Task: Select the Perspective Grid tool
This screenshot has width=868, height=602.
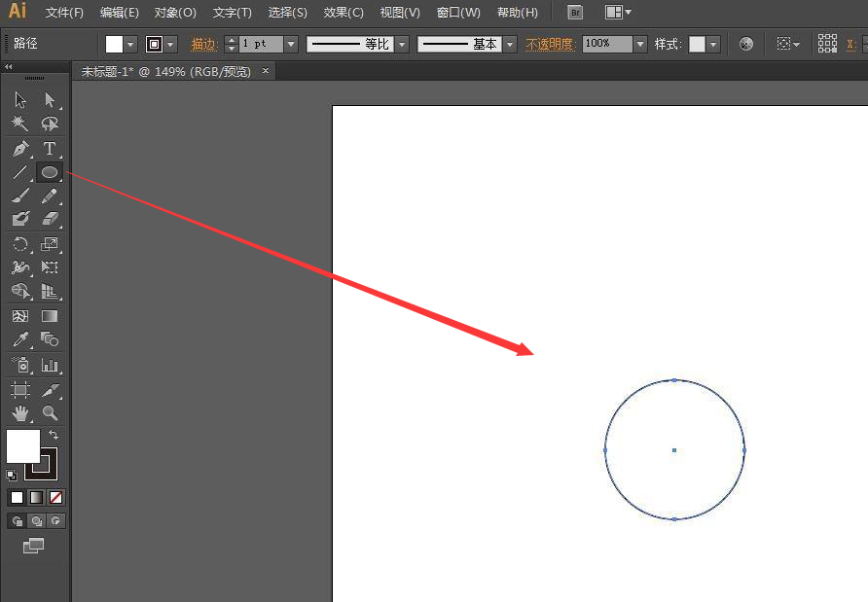Action: click(50, 291)
